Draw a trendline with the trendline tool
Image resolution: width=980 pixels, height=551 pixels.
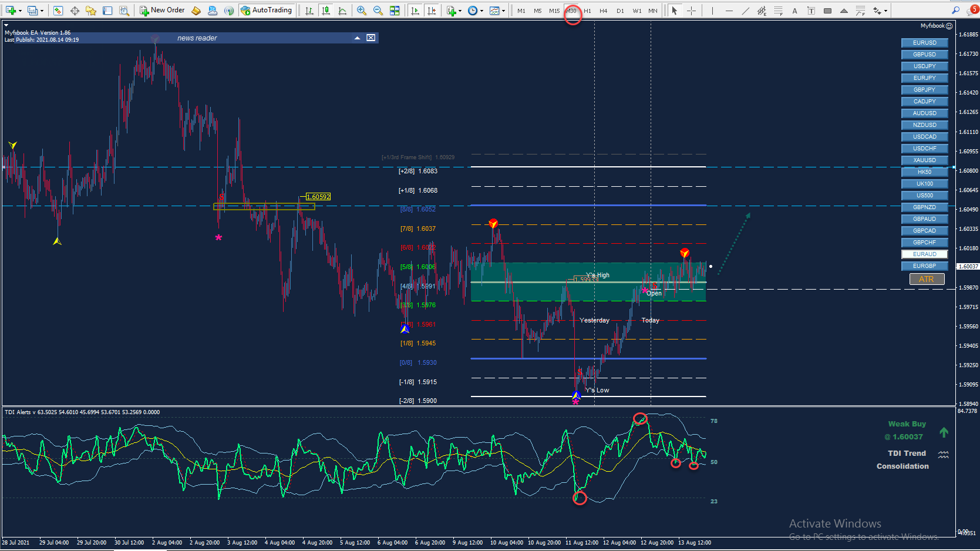[x=745, y=11]
